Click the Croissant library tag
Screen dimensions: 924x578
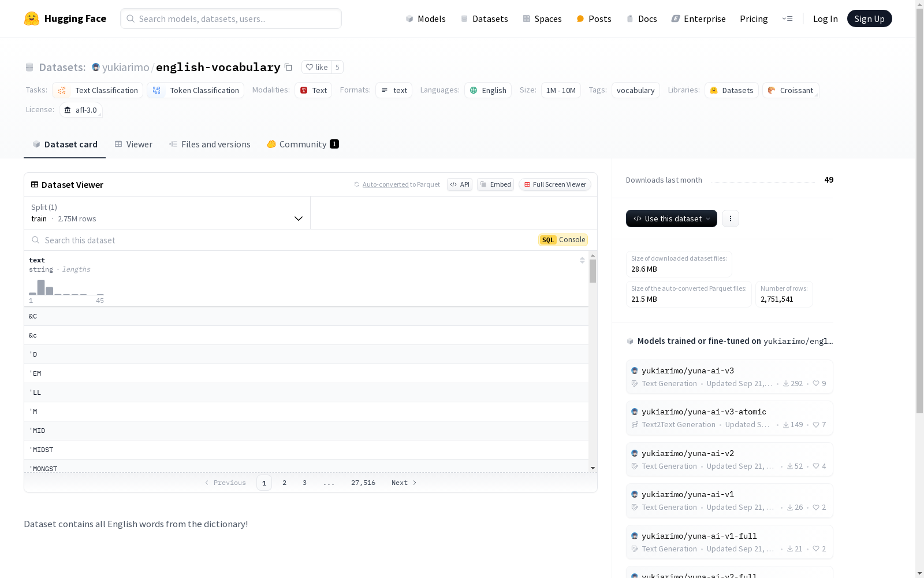tap(791, 90)
